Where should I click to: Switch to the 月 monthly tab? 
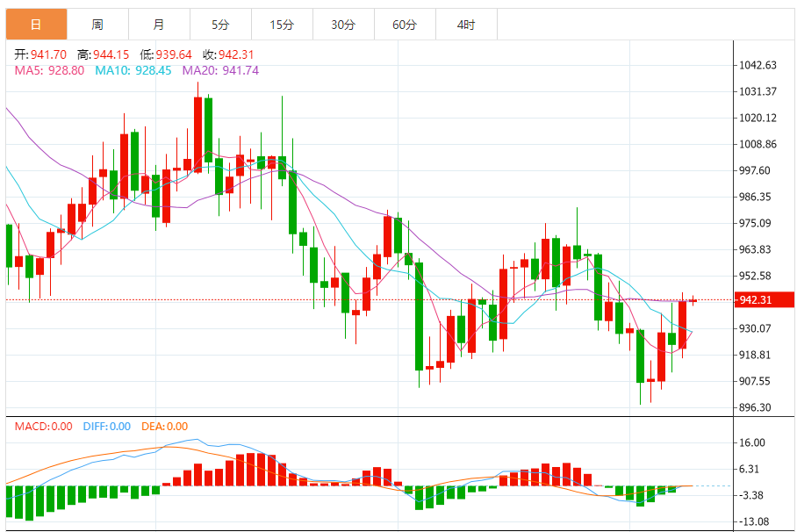pos(159,25)
